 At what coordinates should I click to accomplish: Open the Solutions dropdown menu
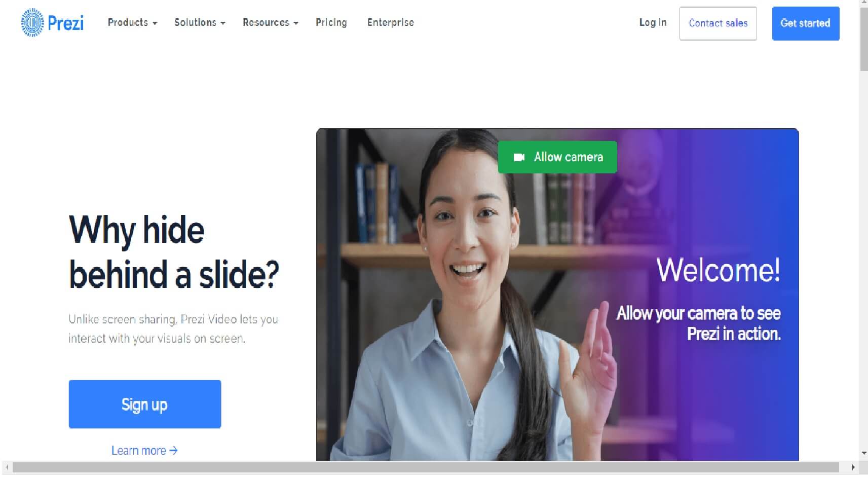(x=200, y=22)
